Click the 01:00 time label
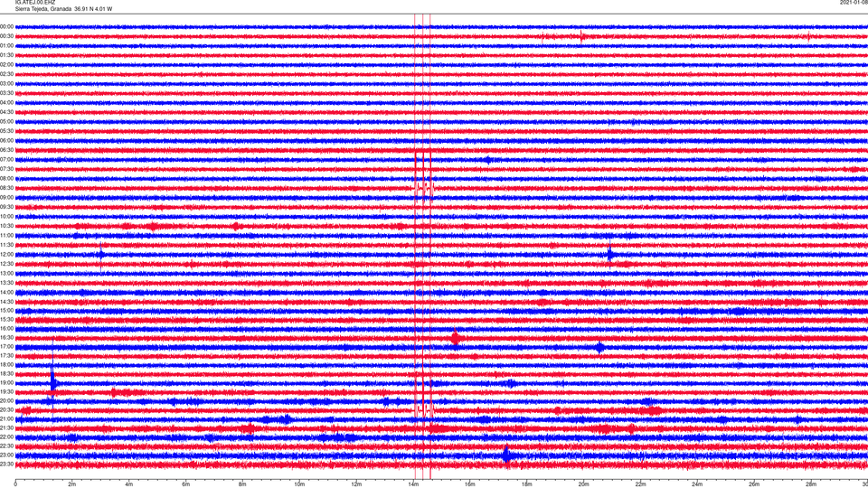Image resolution: width=868 pixels, height=488 pixels. (6, 45)
